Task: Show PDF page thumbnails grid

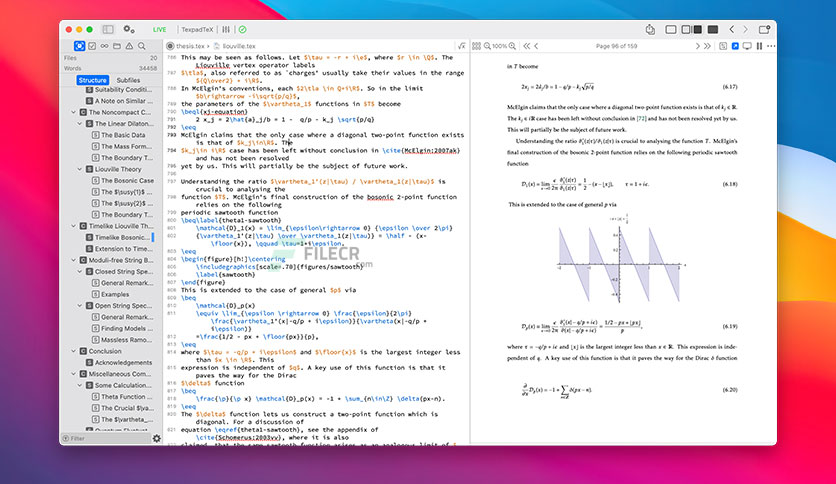Action: click(x=477, y=46)
